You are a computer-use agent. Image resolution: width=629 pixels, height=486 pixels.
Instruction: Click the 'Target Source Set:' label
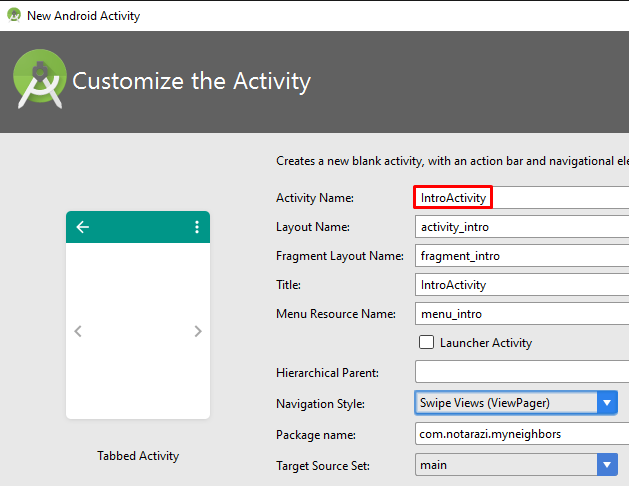(323, 466)
